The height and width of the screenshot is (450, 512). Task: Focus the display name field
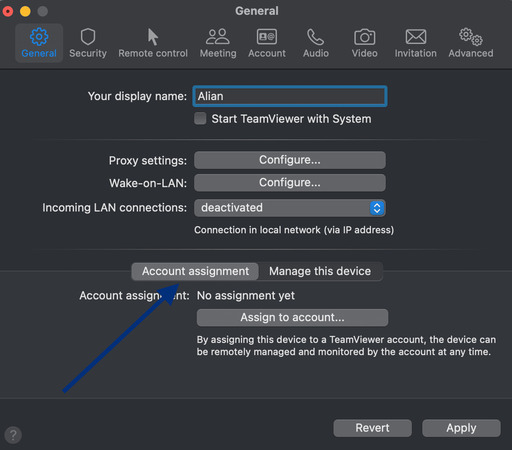coord(290,96)
